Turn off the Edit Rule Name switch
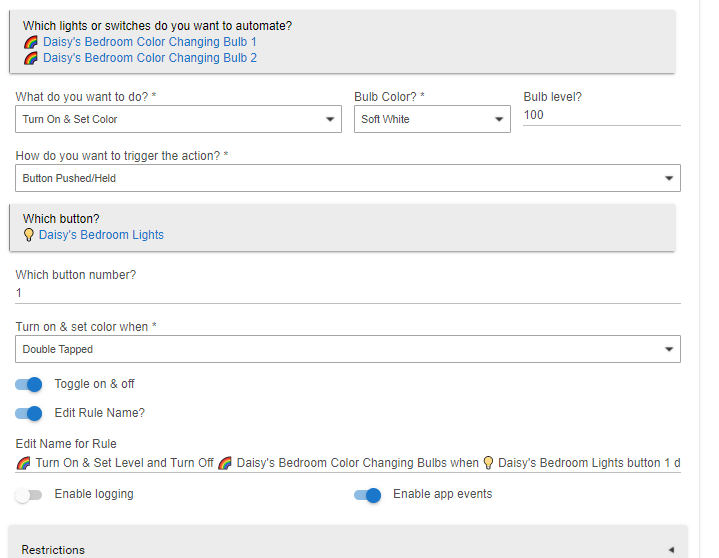719x558 pixels. click(29, 413)
